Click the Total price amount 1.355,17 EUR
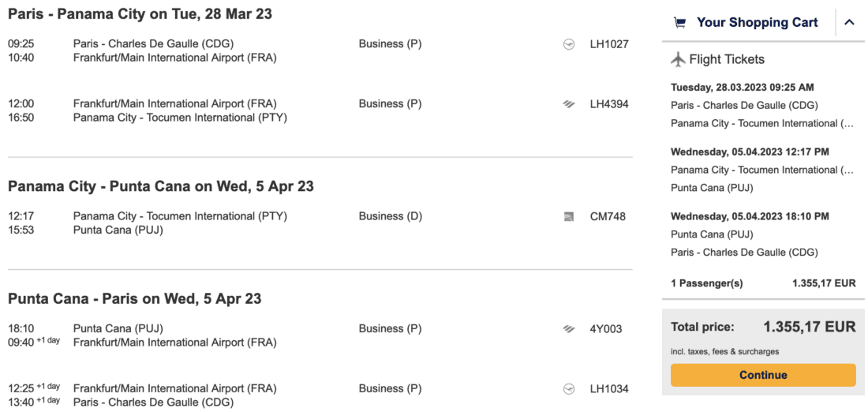Viewport: 868px width, 412px height. click(x=809, y=327)
